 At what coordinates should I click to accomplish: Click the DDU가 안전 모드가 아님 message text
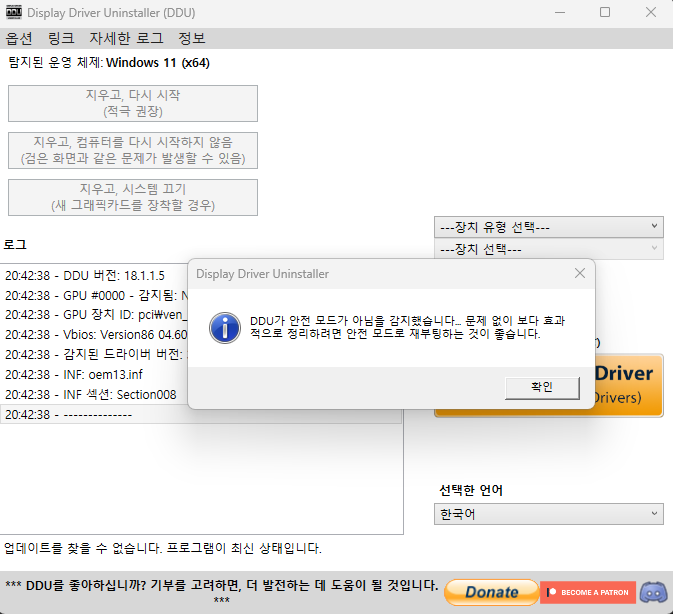407,327
